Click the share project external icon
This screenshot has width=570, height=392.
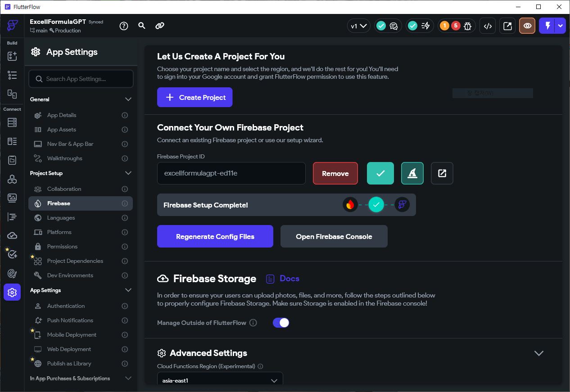click(507, 26)
